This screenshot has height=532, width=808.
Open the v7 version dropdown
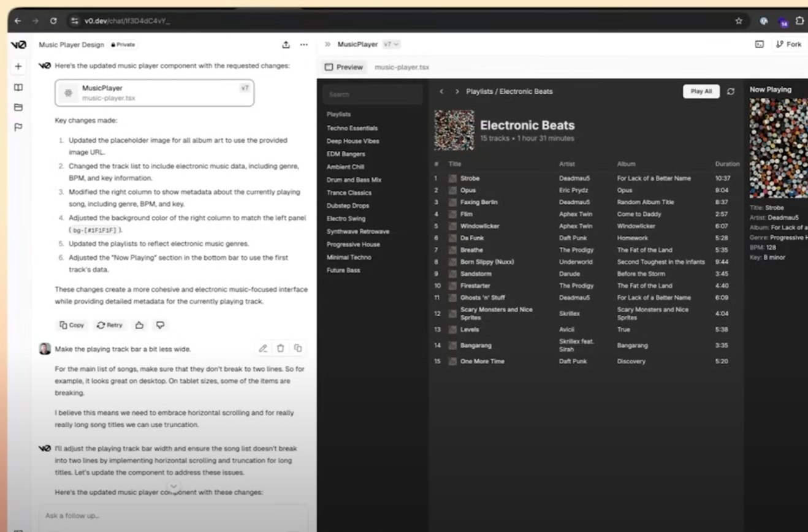(391, 44)
